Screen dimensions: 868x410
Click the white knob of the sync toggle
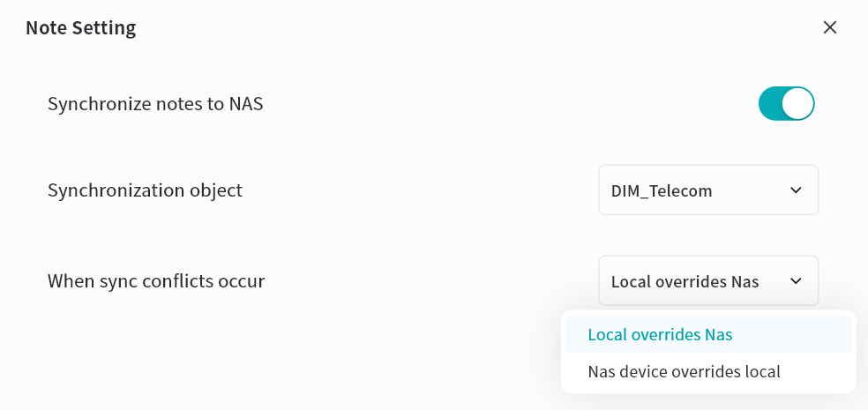[797, 104]
